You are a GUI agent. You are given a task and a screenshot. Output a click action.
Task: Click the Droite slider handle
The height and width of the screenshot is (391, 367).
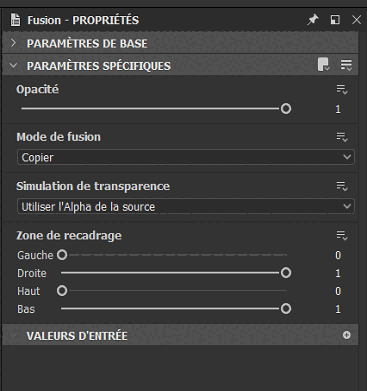[286, 273]
